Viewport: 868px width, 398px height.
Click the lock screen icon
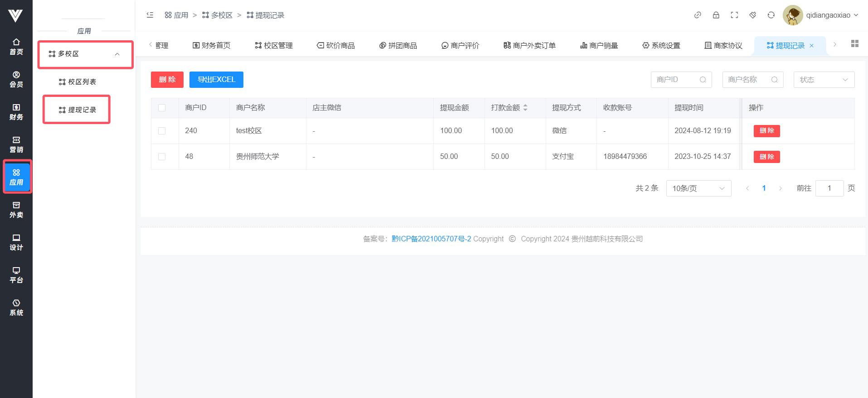716,15
